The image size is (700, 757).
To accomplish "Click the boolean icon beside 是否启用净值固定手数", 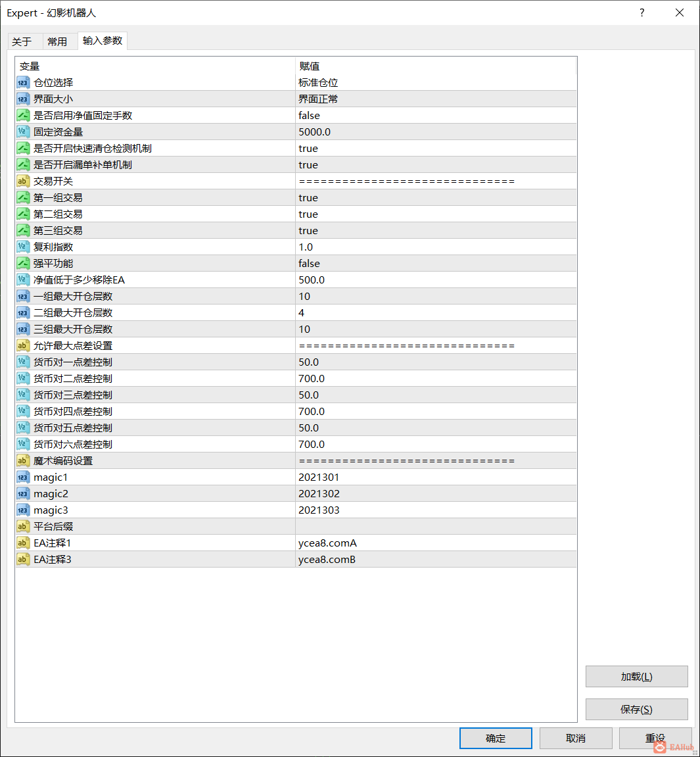I will tap(23, 115).
